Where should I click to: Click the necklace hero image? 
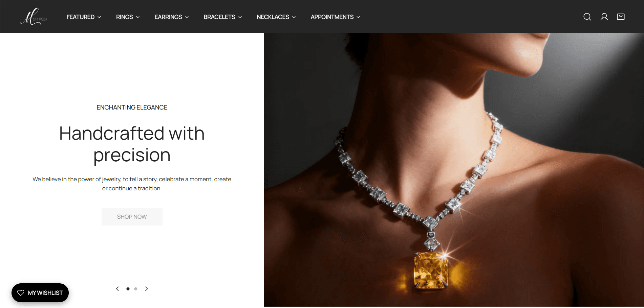click(x=454, y=170)
